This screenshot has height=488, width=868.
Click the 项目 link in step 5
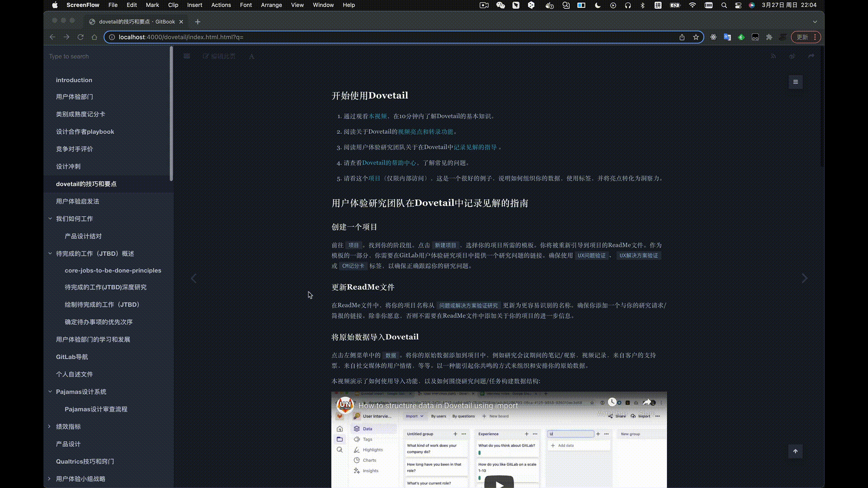[374, 178]
